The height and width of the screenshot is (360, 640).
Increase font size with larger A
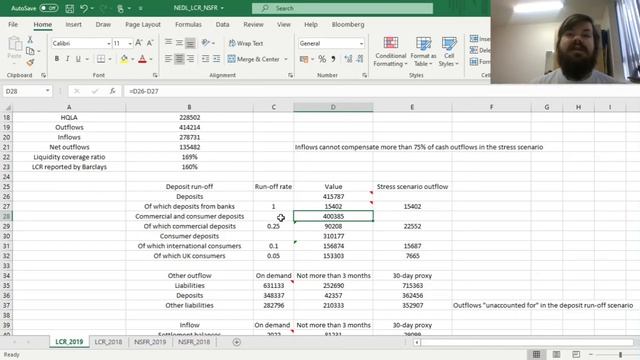click(x=138, y=43)
